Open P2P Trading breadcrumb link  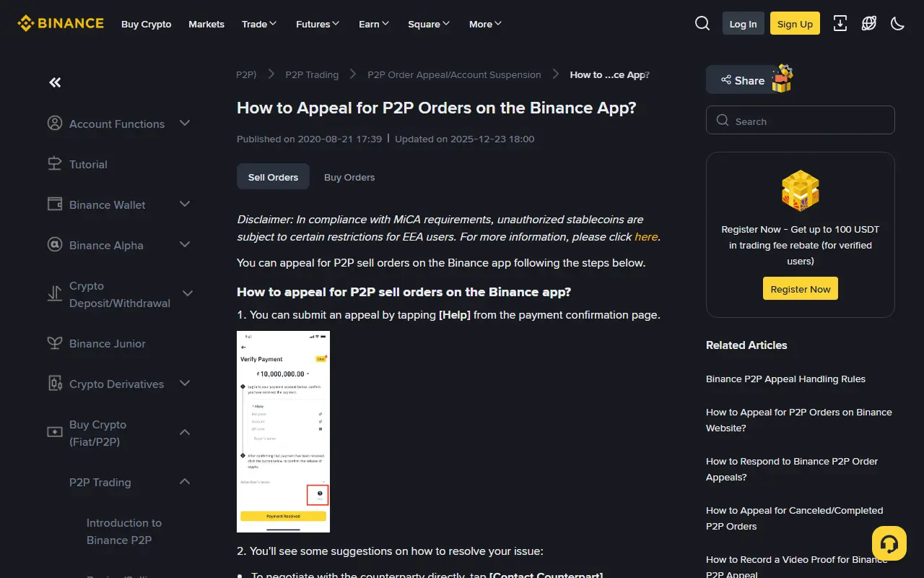[x=312, y=74]
